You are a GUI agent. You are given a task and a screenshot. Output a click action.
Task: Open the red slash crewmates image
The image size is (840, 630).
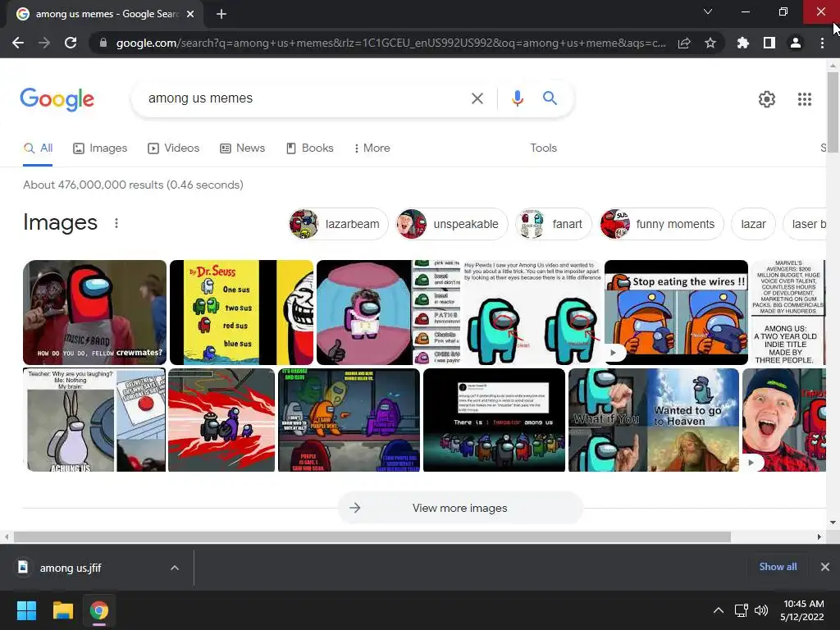tap(221, 420)
